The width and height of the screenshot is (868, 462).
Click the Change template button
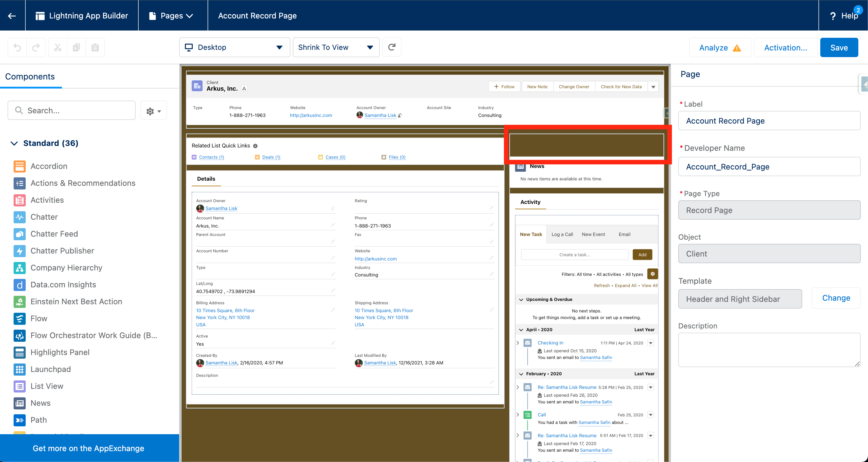[x=836, y=298]
